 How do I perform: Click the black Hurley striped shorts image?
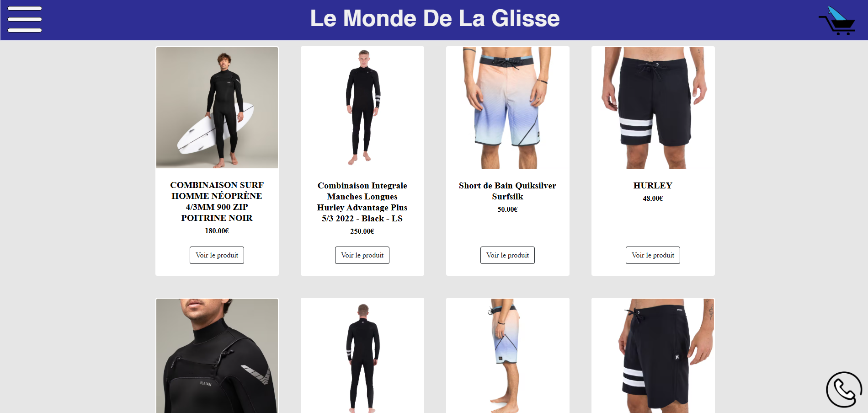click(653, 107)
